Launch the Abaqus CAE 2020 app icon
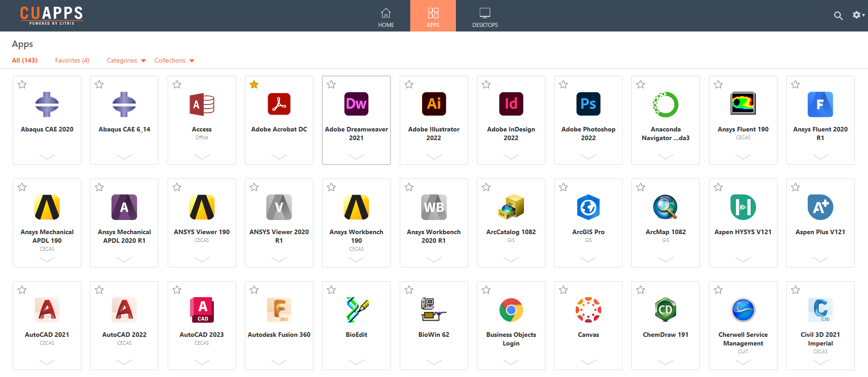 click(47, 104)
